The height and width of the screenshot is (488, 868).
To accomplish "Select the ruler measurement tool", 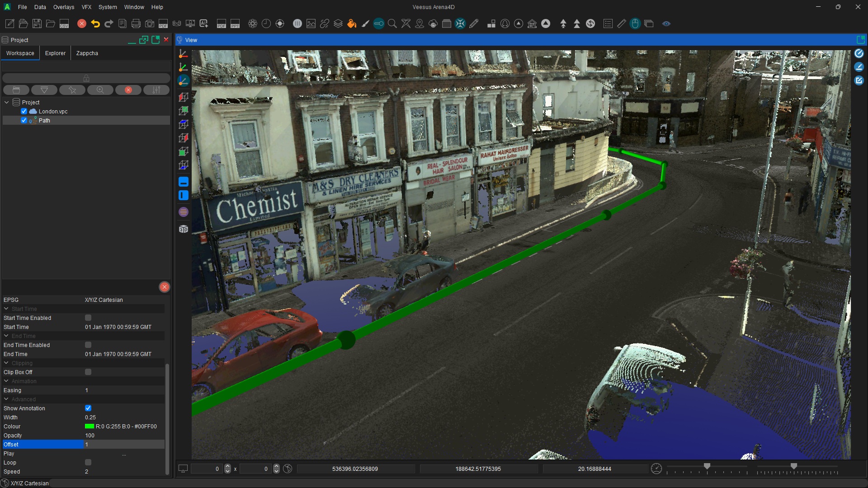I will pyautogui.click(x=622, y=24).
